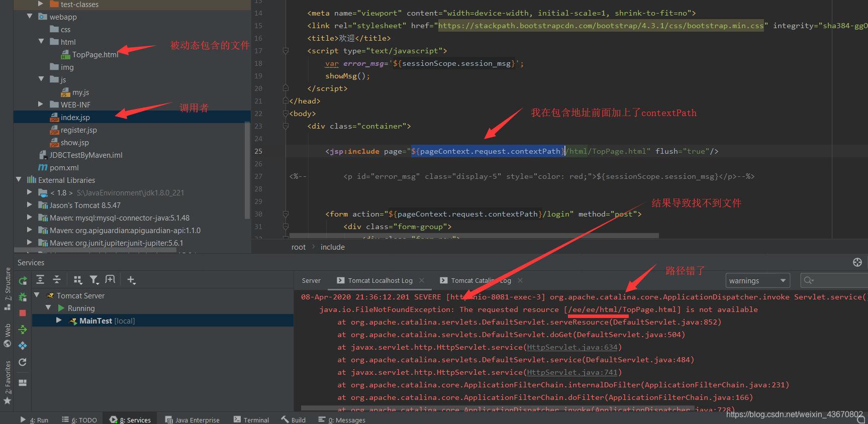
Task: Collapse the html folder
Action: point(41,41)
